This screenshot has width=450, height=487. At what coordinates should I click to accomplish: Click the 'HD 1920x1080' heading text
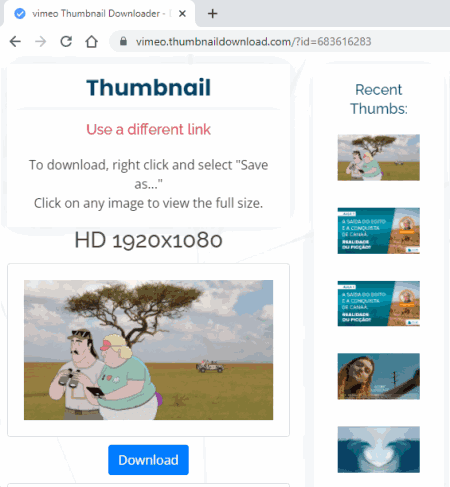(x=148, y=240)
